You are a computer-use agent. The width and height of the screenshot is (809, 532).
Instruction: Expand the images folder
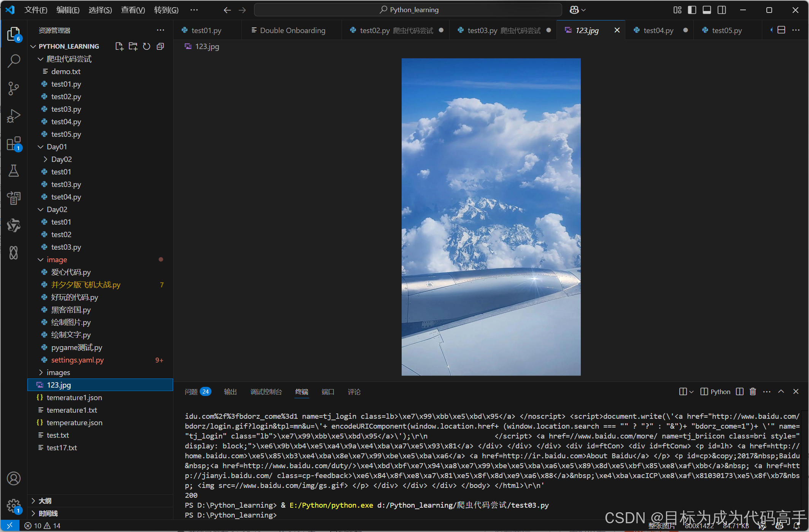pos(58,372)
